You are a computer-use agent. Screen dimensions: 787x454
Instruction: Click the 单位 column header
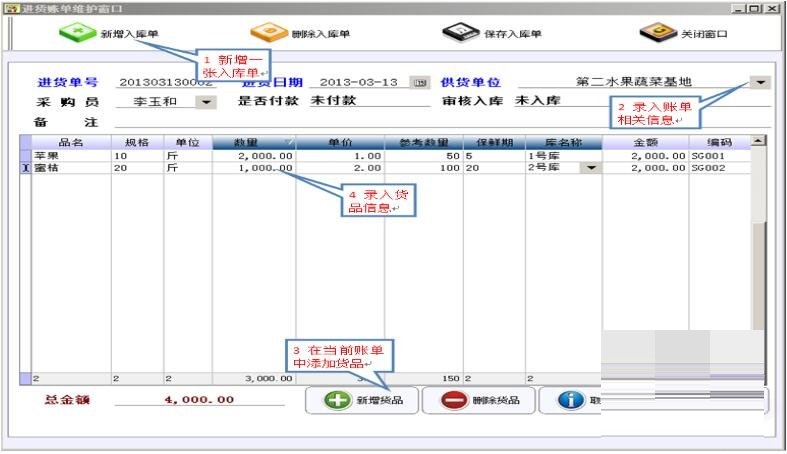pyautogui.click(x=188, y=142)
